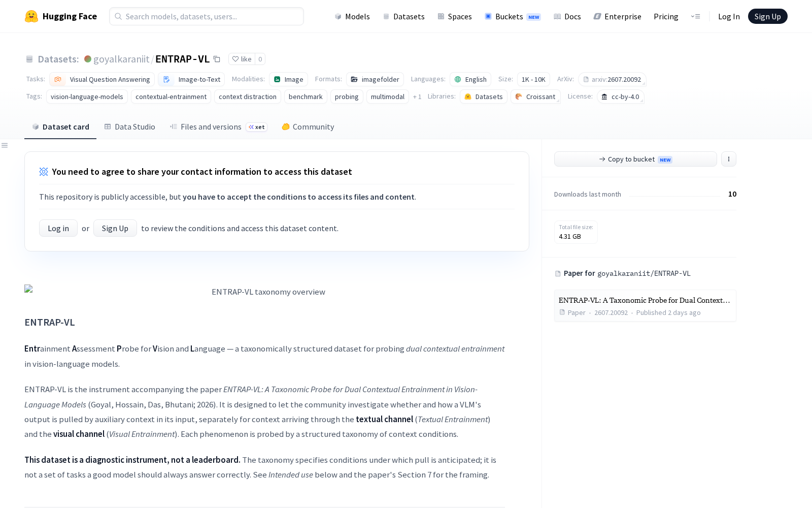Toggle the table of contents sidebar icon
The image size is (812, 508).
coord(5,145)
